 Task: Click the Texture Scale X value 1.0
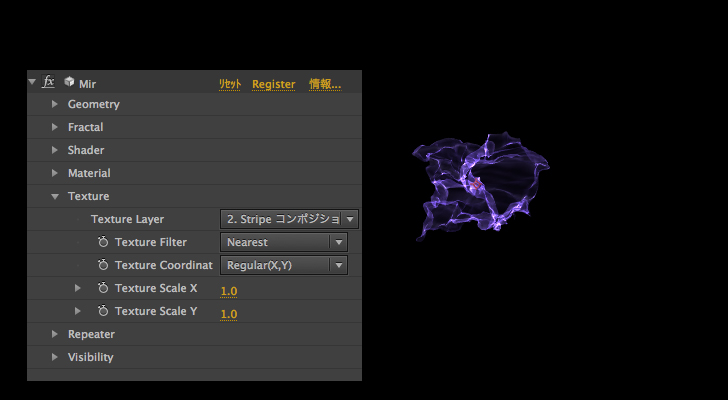pyautogui.click(x=229, y=291)
